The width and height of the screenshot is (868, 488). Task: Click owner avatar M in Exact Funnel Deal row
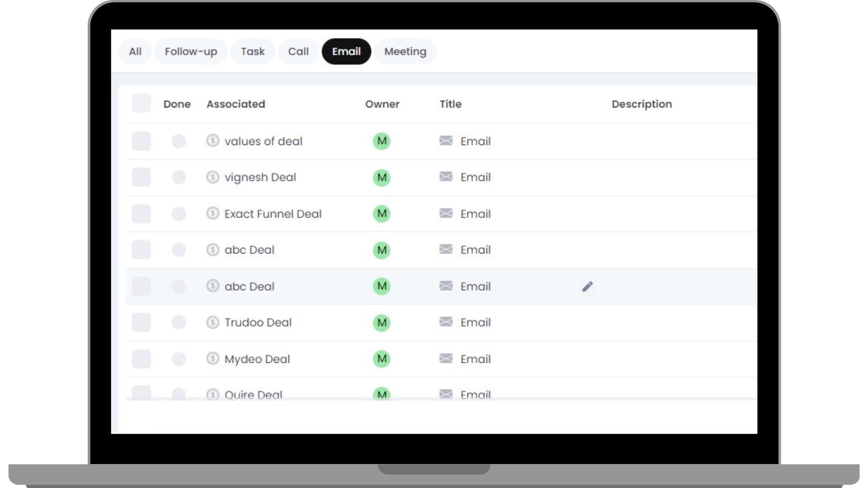(x=382, y=214)
